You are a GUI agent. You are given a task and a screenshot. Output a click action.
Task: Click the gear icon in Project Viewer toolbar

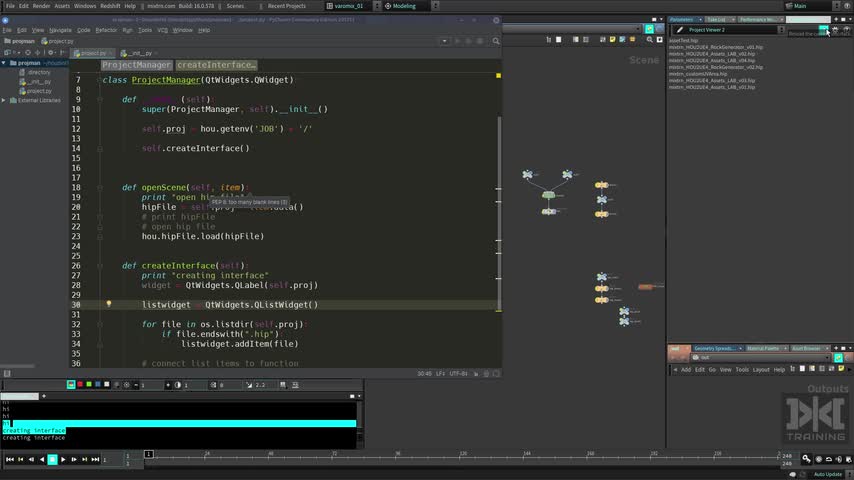[835, 29]
